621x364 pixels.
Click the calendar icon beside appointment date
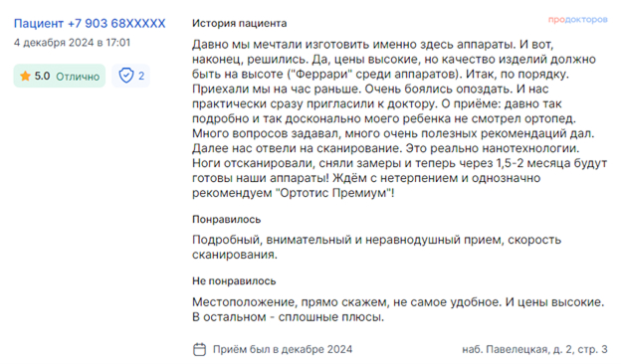[x=199, y=349]
